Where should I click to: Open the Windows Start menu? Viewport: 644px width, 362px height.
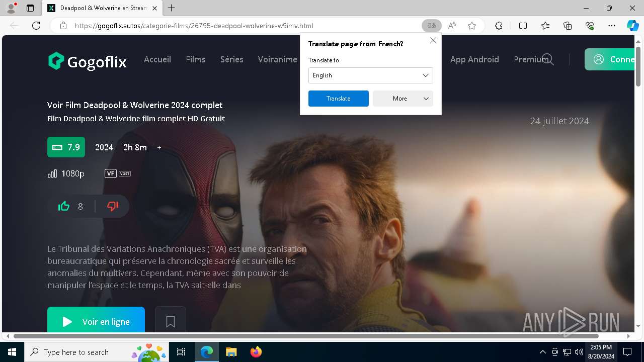pos(12,352)
